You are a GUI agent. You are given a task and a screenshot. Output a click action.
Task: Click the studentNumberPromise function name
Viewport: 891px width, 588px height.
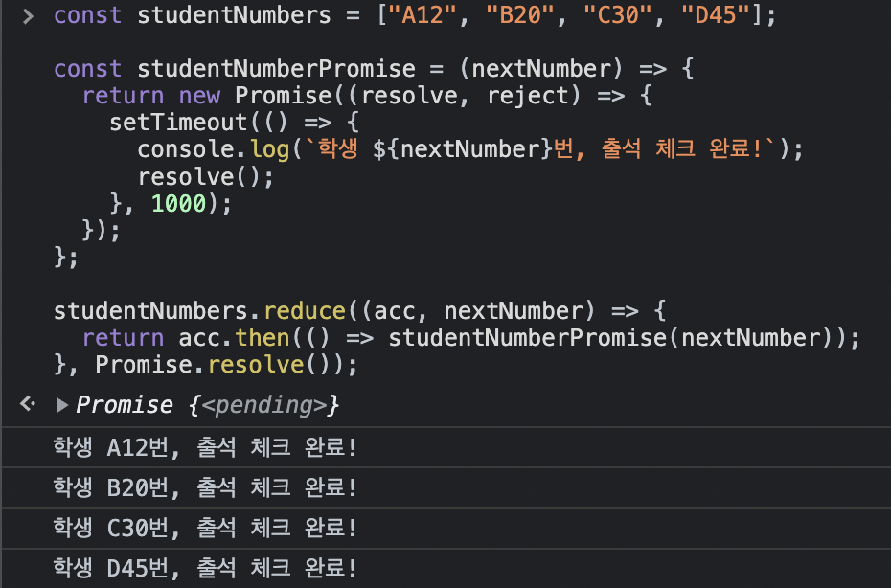click(276, 69)
